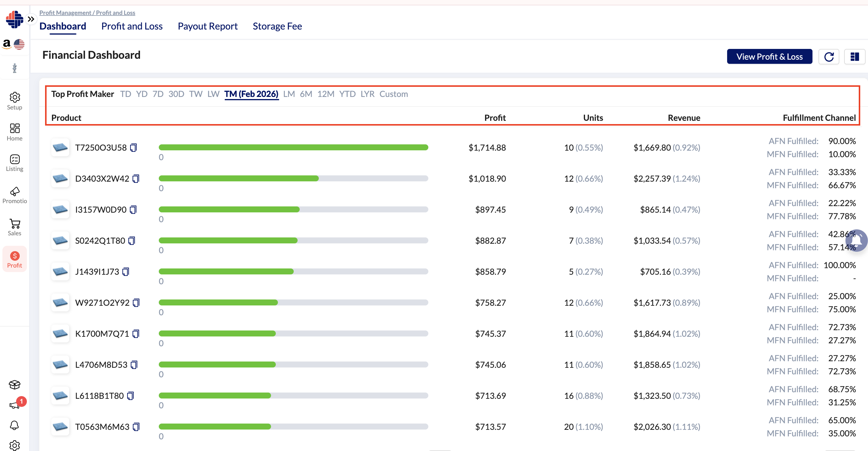This screenshot has width=868, height=451.
Task: Open the dashboard layout grid icon
Action: pos(854,57)
